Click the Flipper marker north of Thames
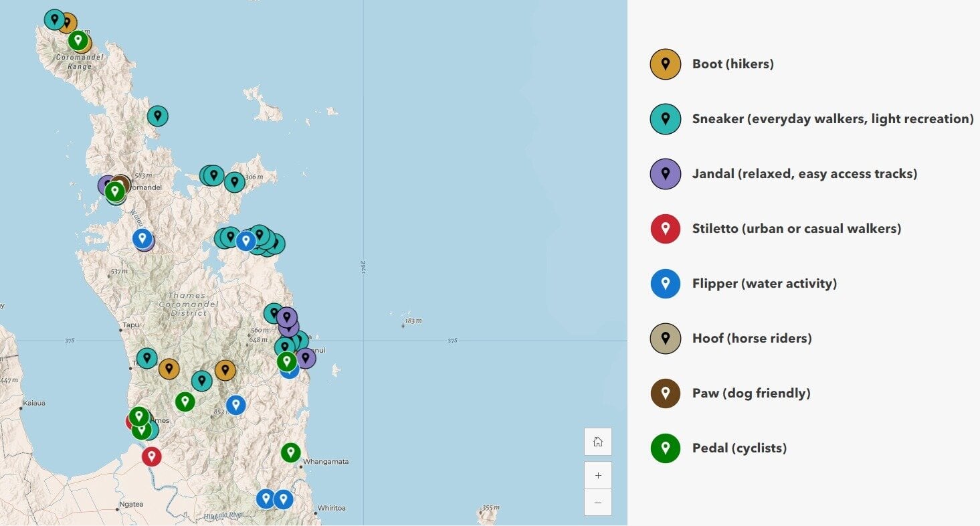Image resolution: width=980 pixels, height=526 pixels. click(141, 238)
